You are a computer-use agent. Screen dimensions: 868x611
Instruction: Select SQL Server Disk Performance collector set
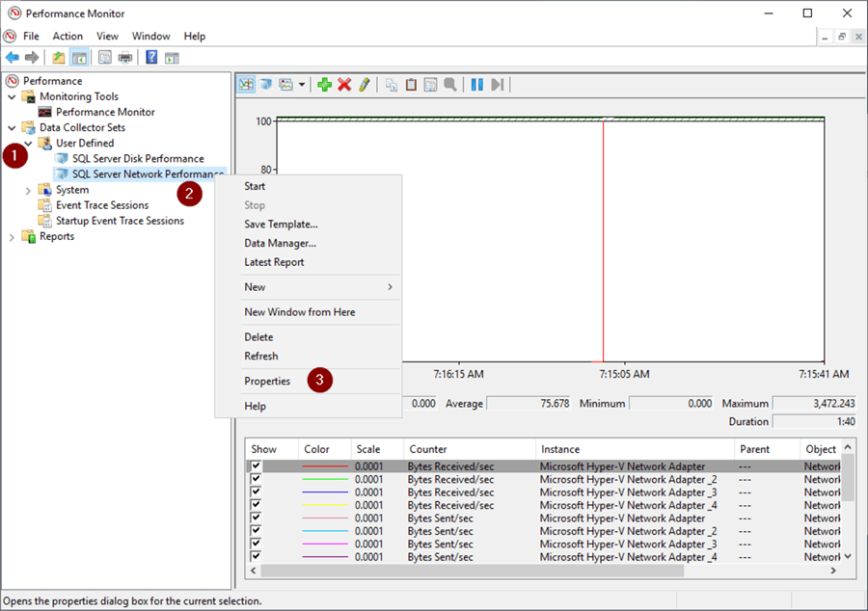coord(138,159)
